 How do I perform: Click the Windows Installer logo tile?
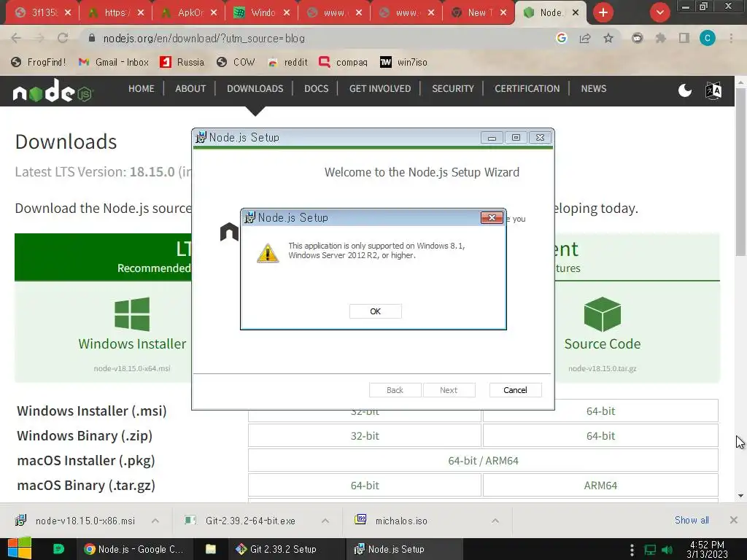click(132, 314)
